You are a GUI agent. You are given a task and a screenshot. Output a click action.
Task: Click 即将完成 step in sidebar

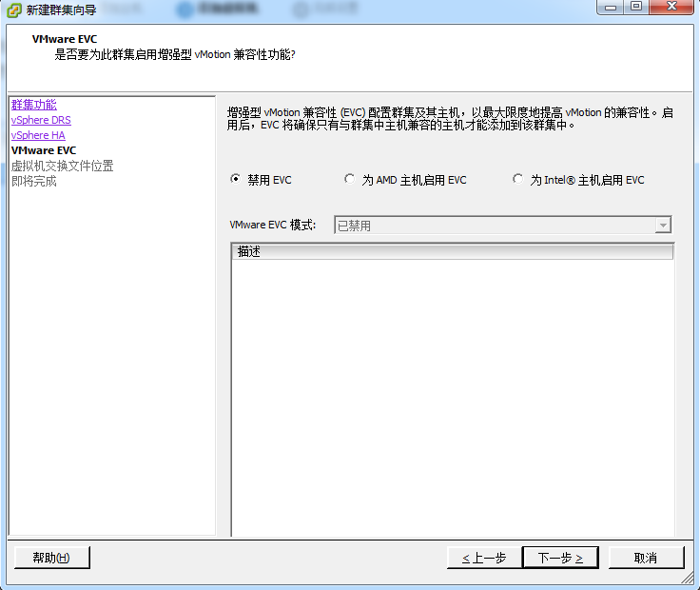pos(34,182)
